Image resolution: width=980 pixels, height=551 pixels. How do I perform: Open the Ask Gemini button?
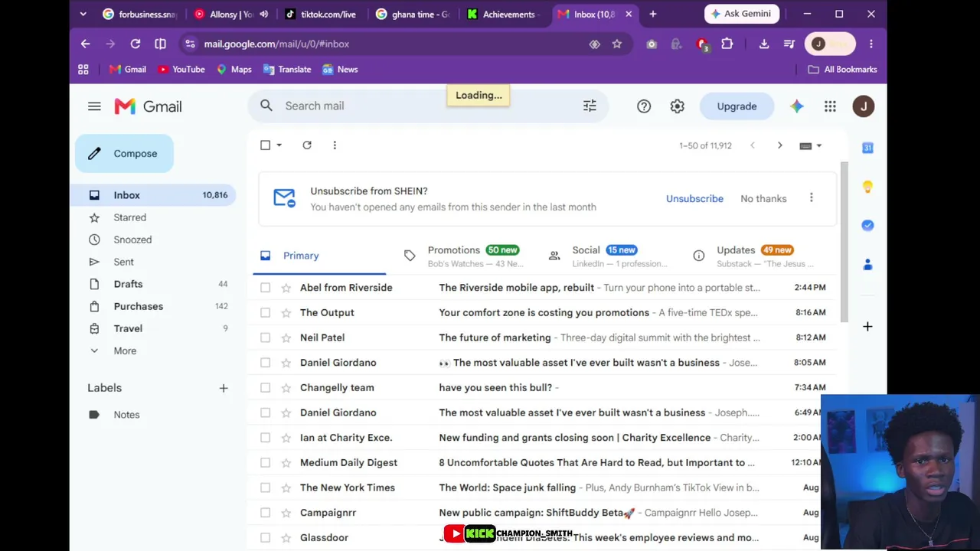741,14
